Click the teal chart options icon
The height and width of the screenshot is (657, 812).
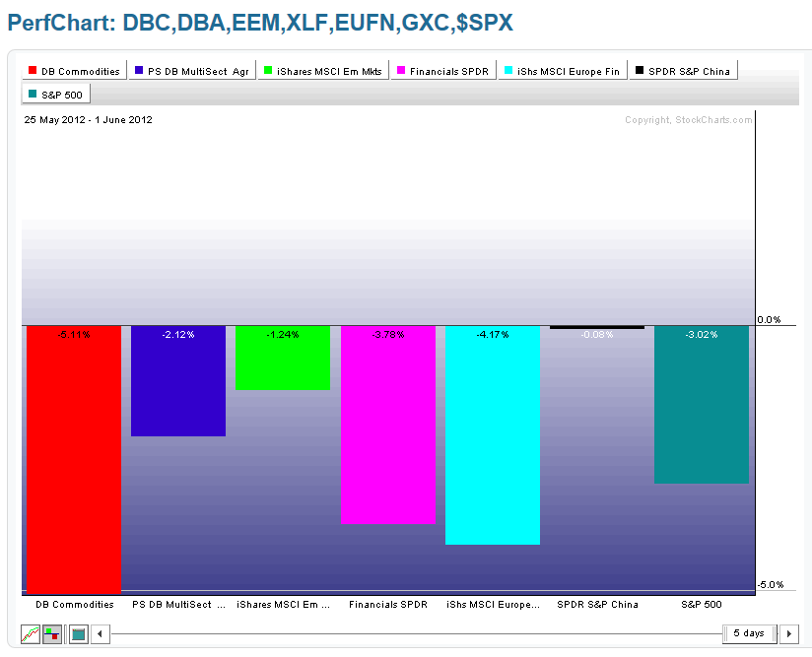(78, 633)
